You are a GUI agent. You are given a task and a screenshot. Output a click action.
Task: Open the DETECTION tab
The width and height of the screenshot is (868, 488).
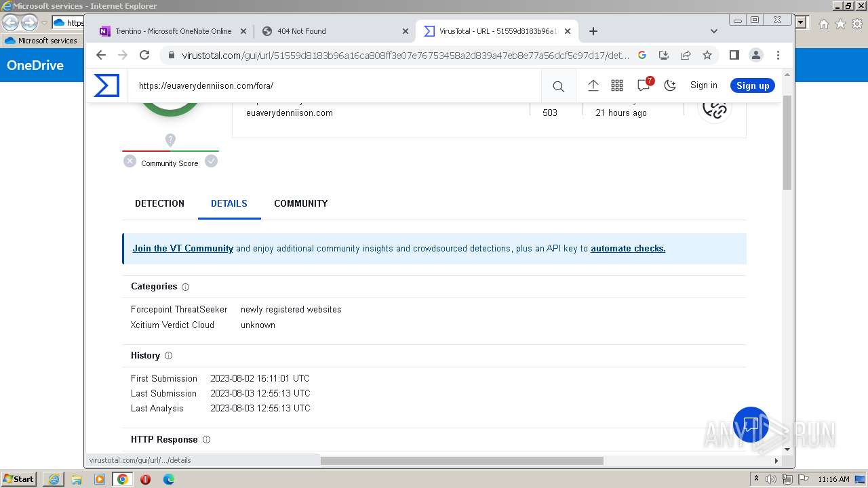tap(159, 203)
